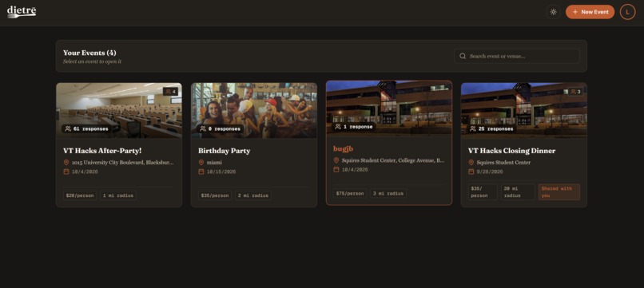Click the Squires Student Center, College Avenue address
This screenshot has height=288, width=644.
click(392, 160)
